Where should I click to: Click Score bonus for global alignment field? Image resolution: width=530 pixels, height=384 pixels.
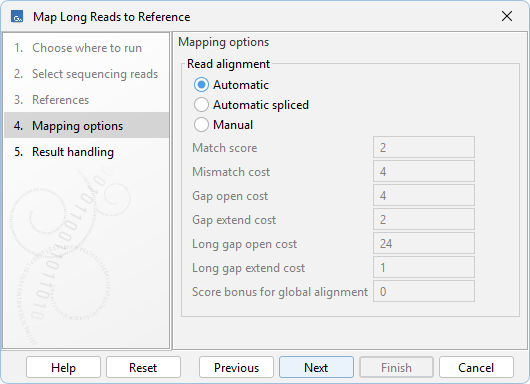click(x=424, y=291)
